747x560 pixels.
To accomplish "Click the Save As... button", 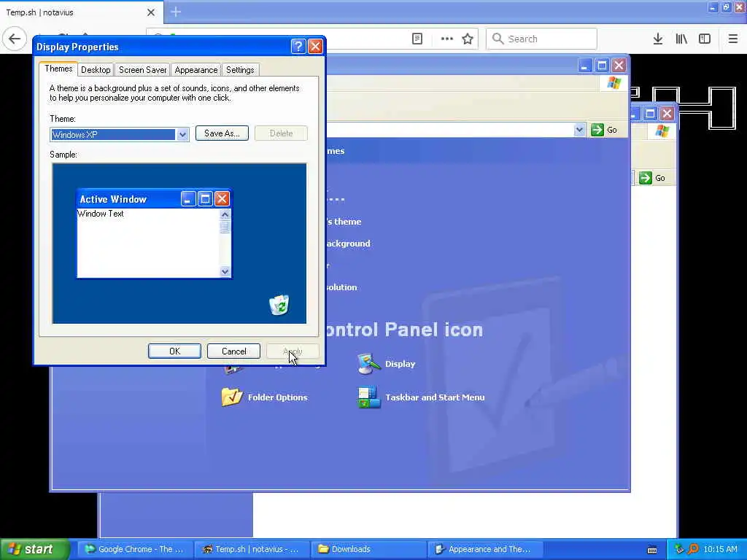I will [222, 133].
